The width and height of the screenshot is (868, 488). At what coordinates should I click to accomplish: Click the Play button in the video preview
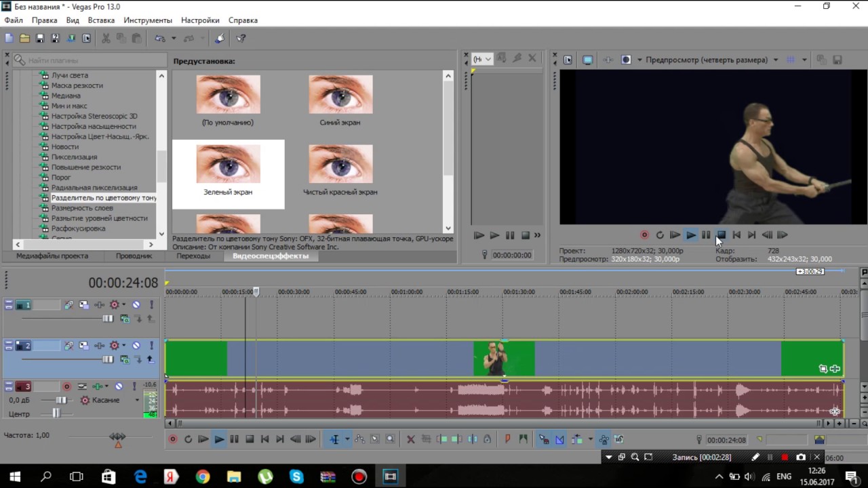tap(690, 235)
